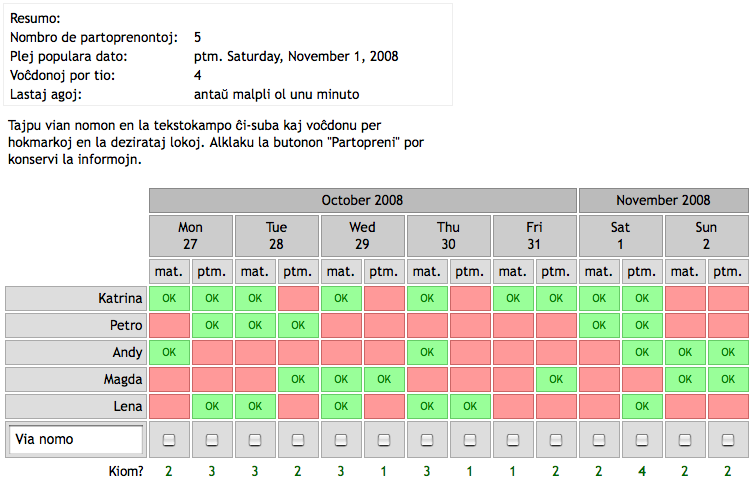Select the Friday 31 mat. checkbox
This screenshot has width=752, height=482.
tap(513, 440)
